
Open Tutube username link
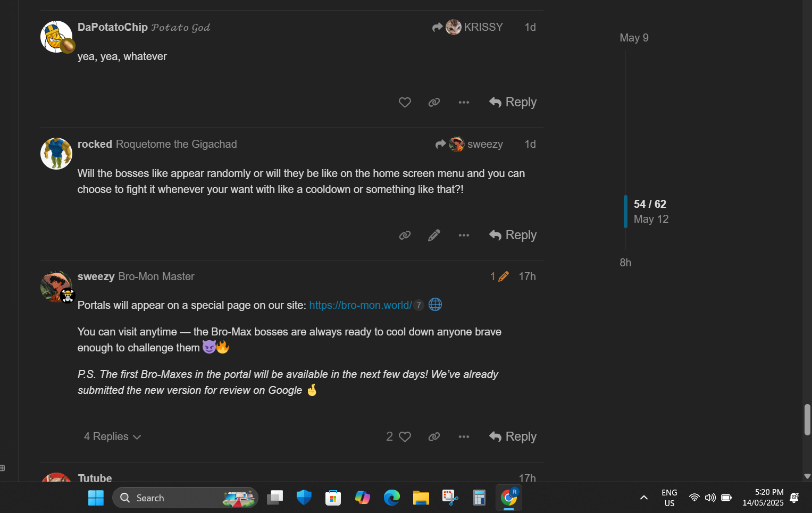point(95,478)
